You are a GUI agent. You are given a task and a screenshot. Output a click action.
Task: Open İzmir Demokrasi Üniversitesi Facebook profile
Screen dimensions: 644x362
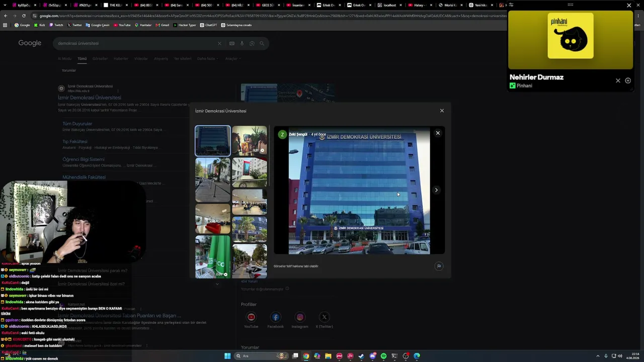point(275,320)
